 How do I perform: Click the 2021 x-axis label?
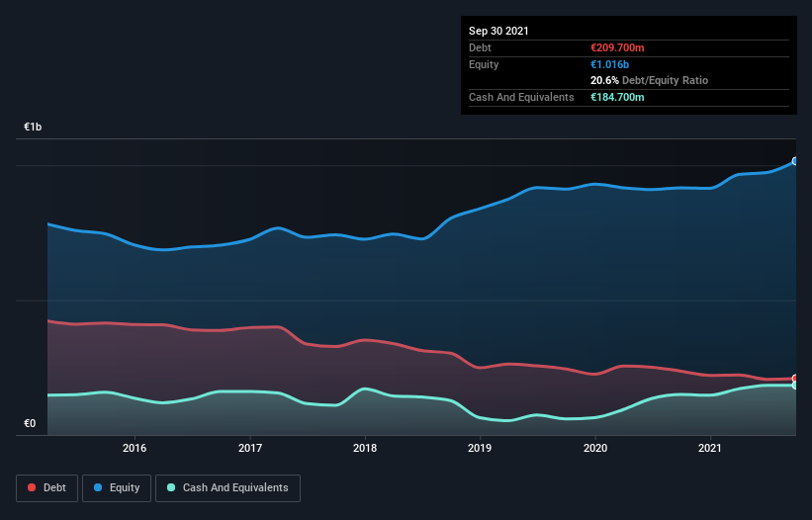710,448
